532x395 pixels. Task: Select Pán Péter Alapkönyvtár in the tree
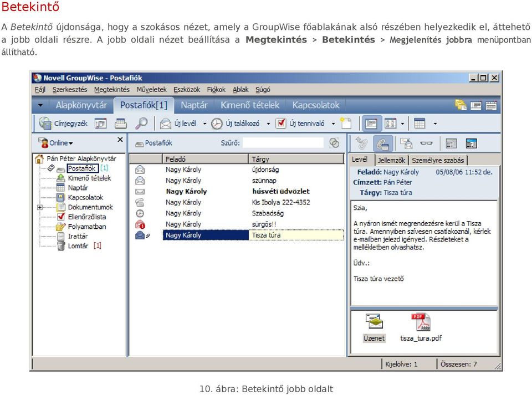[81, 158]
